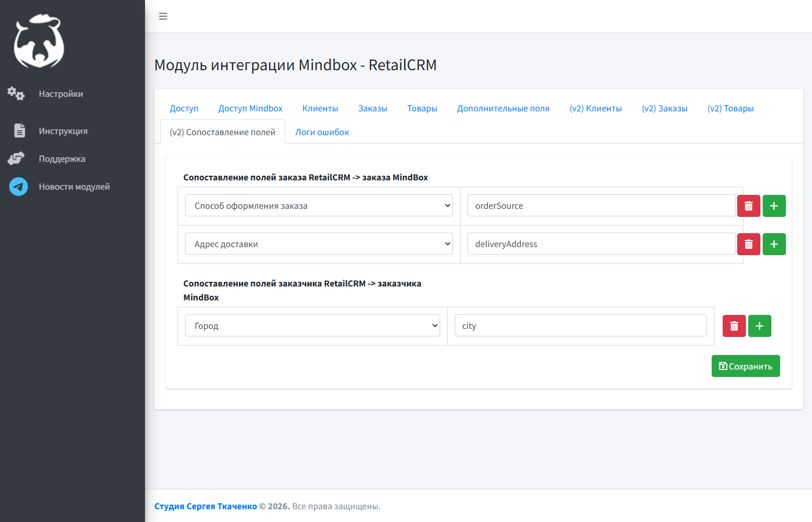Open the Дополнительные поля tab
Image resolution: width=812 pixels, height=522 pixels.
(503, 108)
